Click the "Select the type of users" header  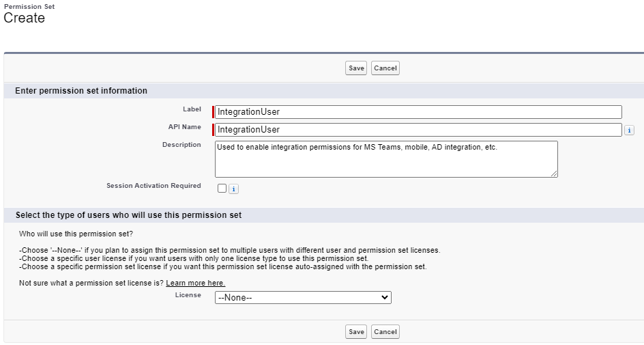(x=128, y=215)
